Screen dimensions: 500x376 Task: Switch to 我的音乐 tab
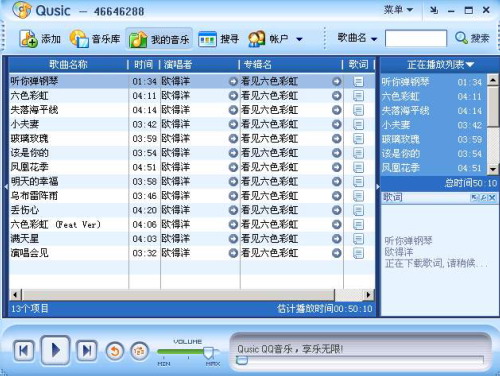tap(159, 39)
